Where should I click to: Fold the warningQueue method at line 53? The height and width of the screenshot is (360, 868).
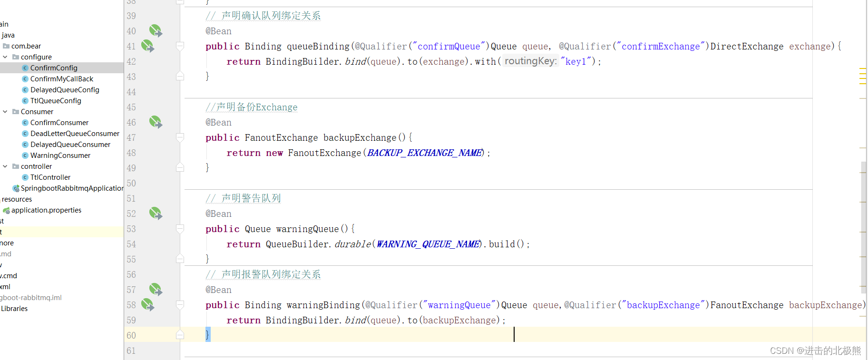180,229
